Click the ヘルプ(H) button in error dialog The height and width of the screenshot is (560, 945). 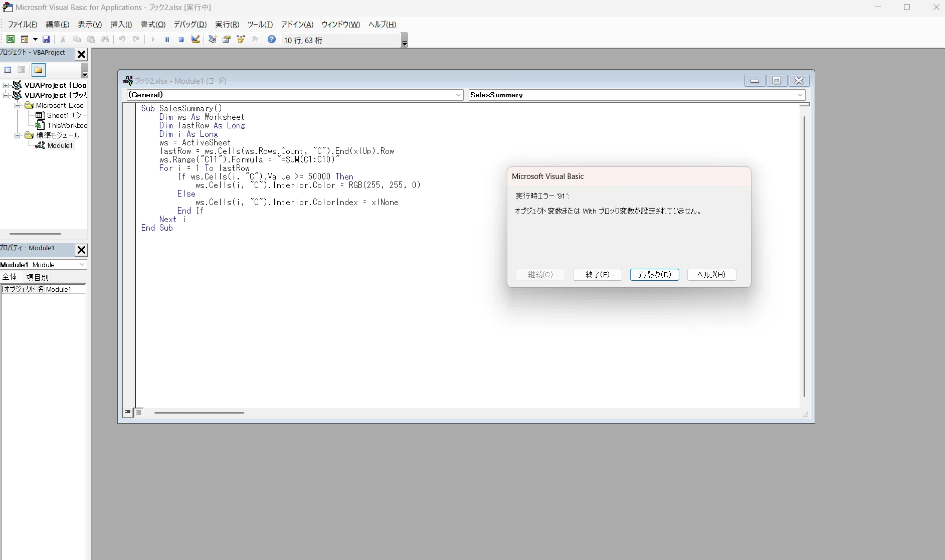click(712, 275)
